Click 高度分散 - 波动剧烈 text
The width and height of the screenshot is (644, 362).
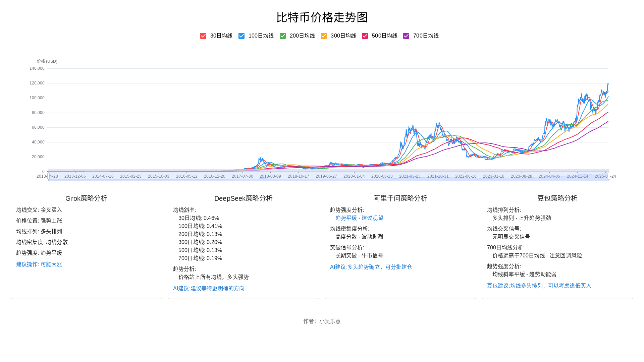pos(359,237)
